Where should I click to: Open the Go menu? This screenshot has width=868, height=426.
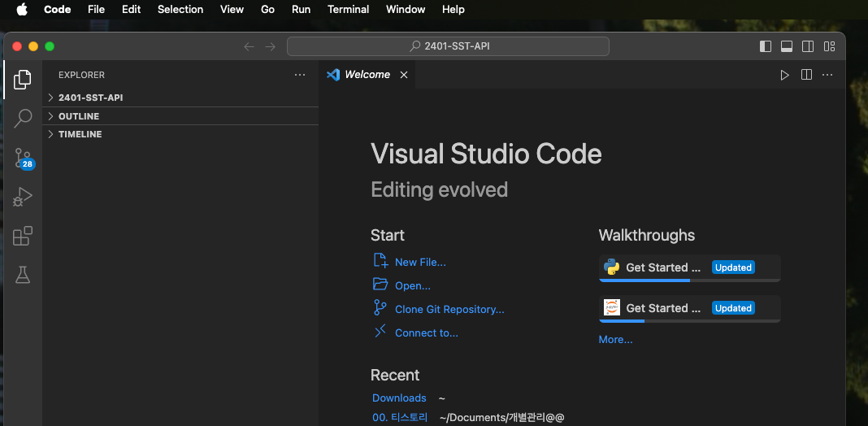[268, 10]
